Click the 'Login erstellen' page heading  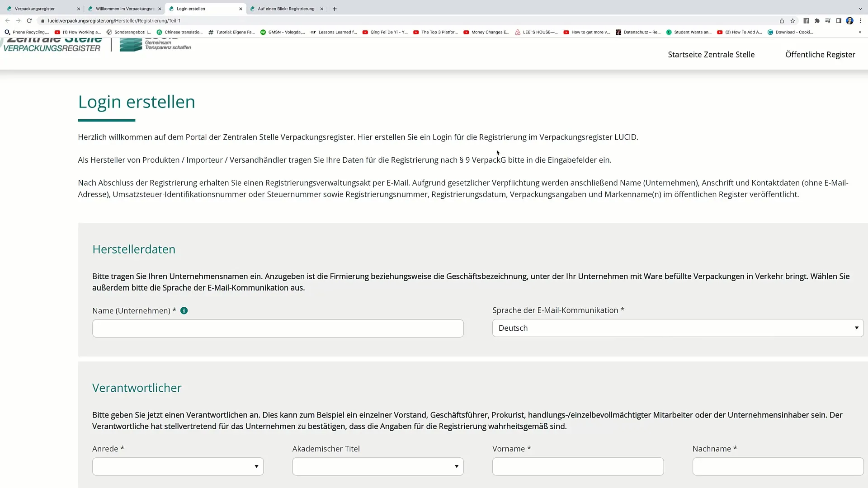tap(137, 102)
